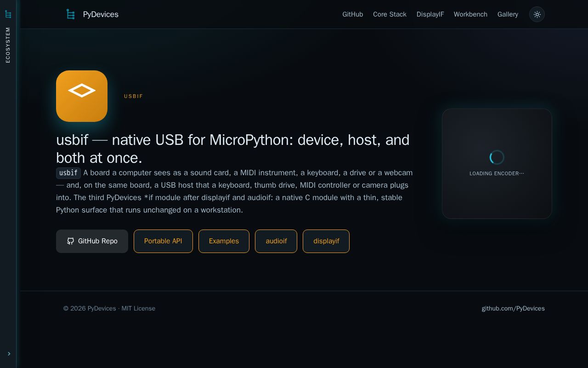This screenshot has width=588, height=368.
Task: Open the Portable API button
Action: [x=163, y=241]
